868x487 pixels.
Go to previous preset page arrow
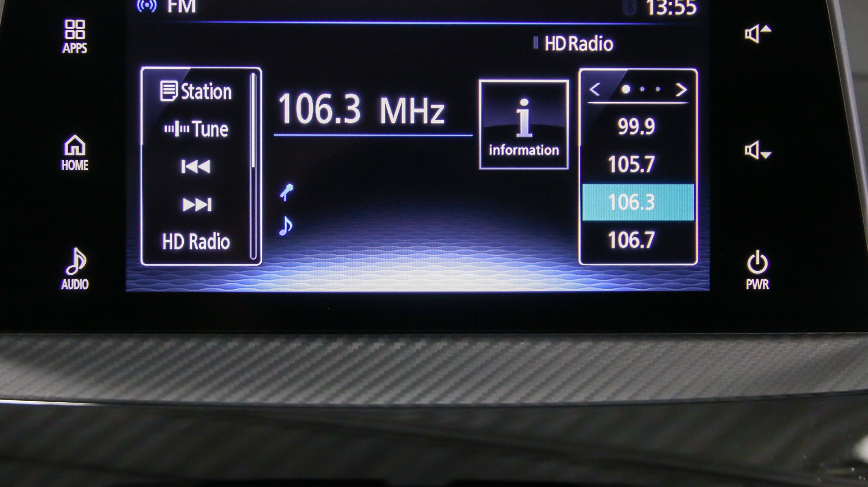point(595,90)
